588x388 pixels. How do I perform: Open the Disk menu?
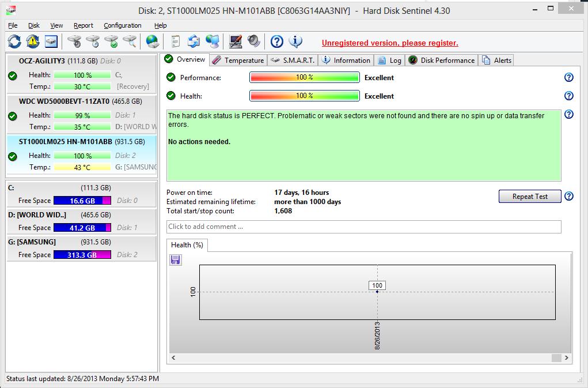(x=34, y=25)
